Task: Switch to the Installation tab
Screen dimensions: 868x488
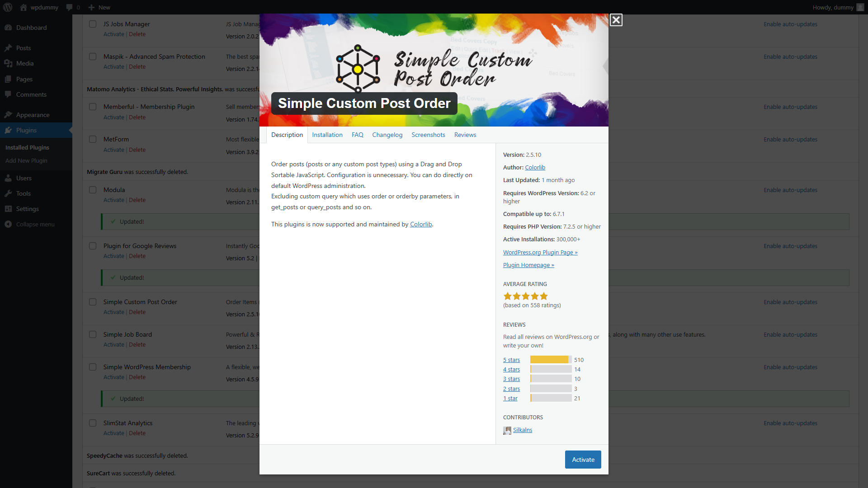Action: [x=327, y=135]
